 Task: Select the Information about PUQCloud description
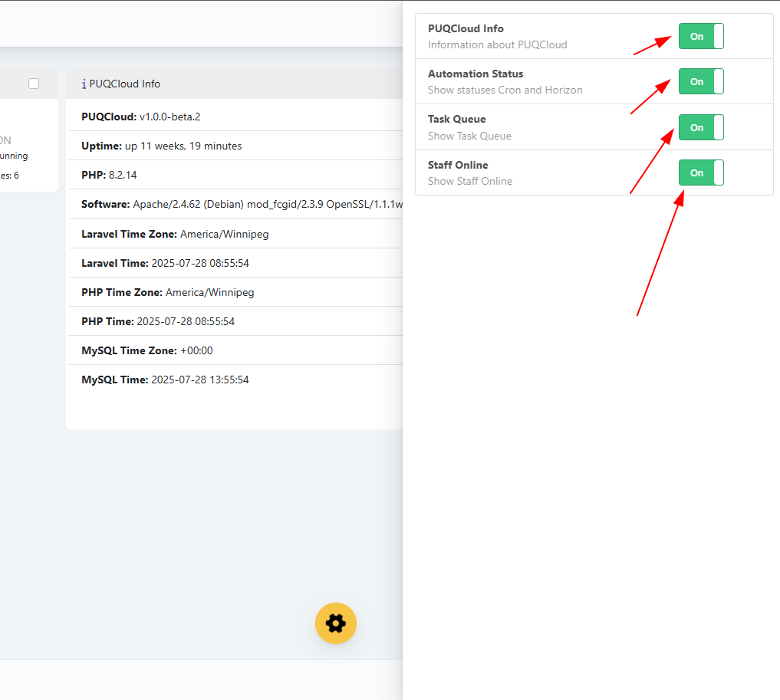[x=498, y=44]
